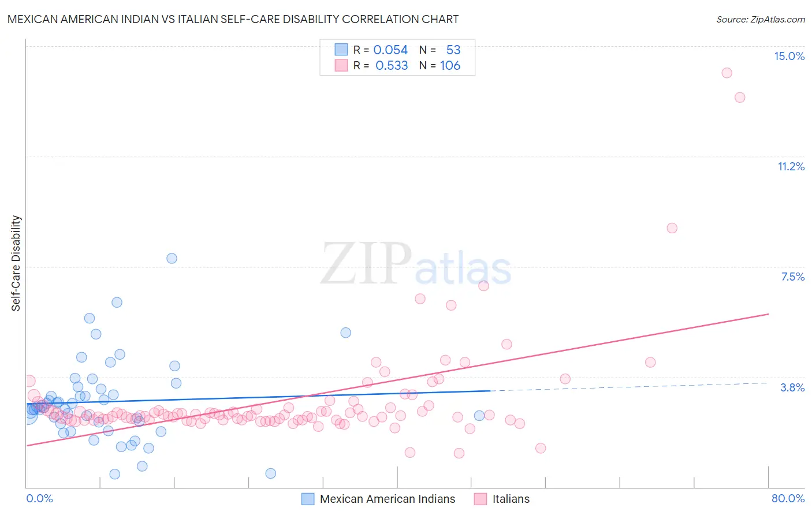Viewport: 812px width, 515px height.
Task: Click the 80.0% x-axis label
Action: click(x=788, y=498)
